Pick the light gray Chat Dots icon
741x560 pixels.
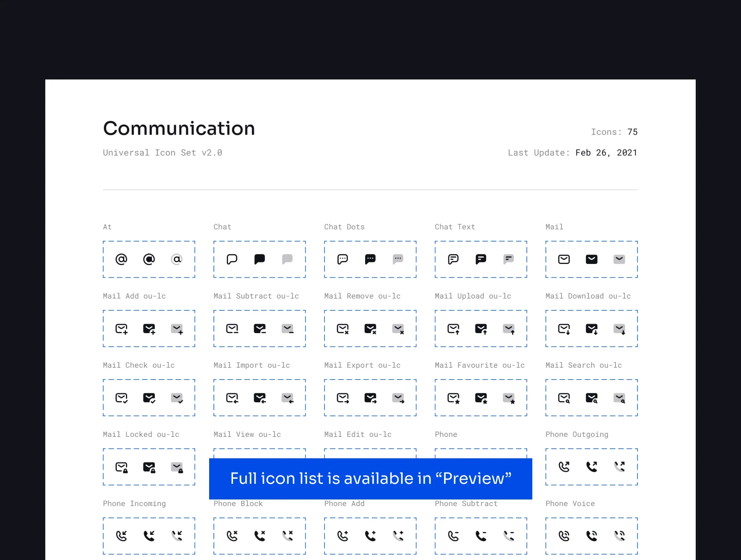[x=398, y=259]
